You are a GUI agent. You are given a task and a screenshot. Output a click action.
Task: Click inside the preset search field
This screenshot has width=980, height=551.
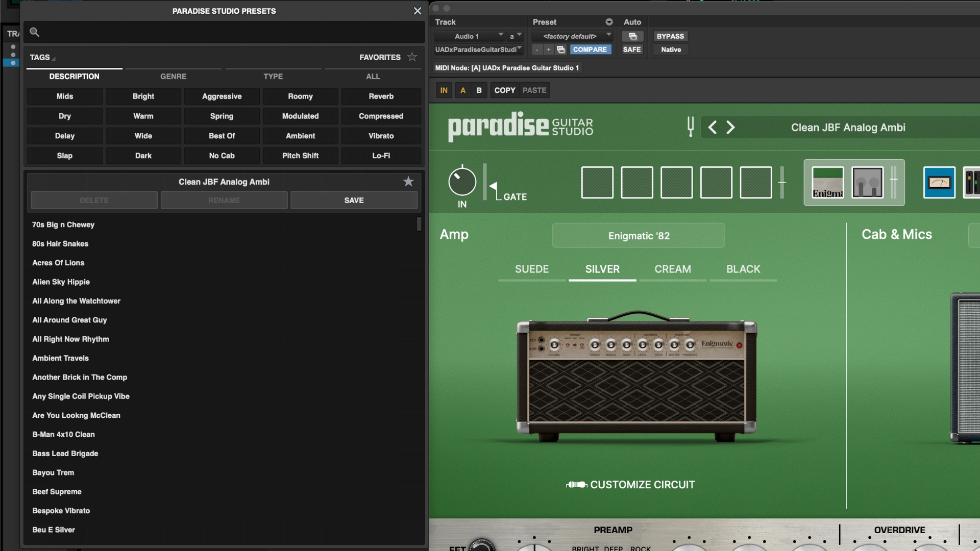[225, 32]
